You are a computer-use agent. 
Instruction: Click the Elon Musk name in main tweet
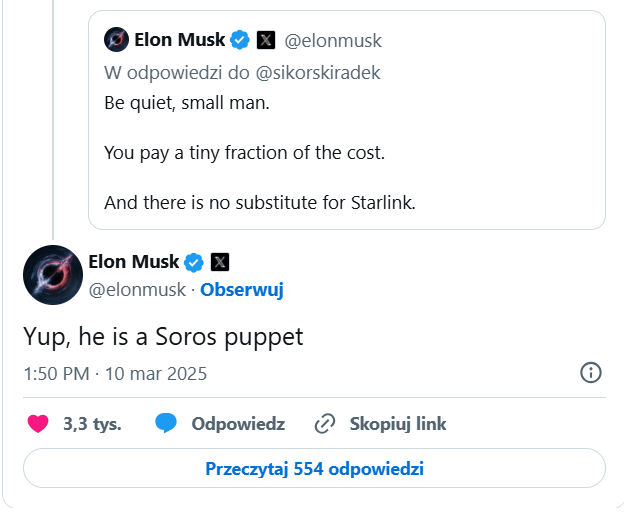tap(134, 262)
